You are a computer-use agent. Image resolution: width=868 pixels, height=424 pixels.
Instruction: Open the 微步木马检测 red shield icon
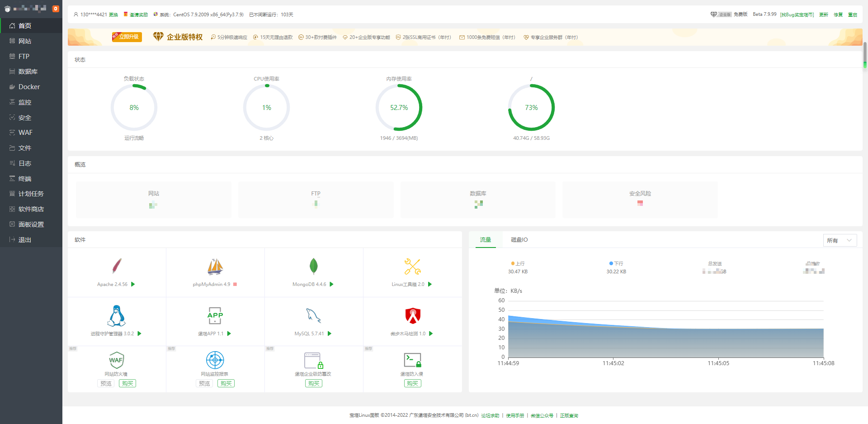click(413, 315)
